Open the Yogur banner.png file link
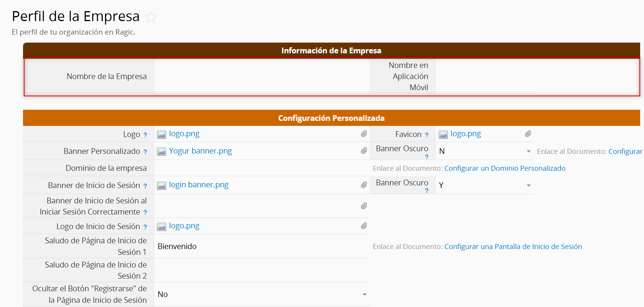Image resolution: width=644 pixels, height=307 pixels. [200, 151]
